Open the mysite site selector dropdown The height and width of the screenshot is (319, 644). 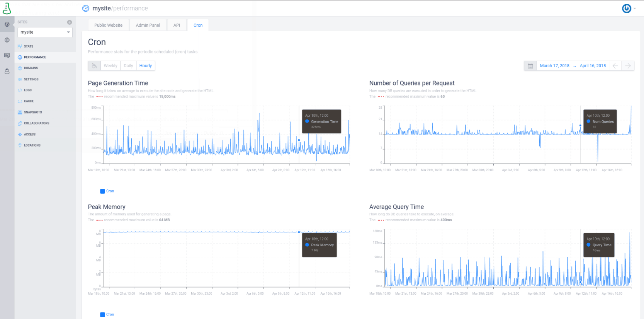click(45, 32)
